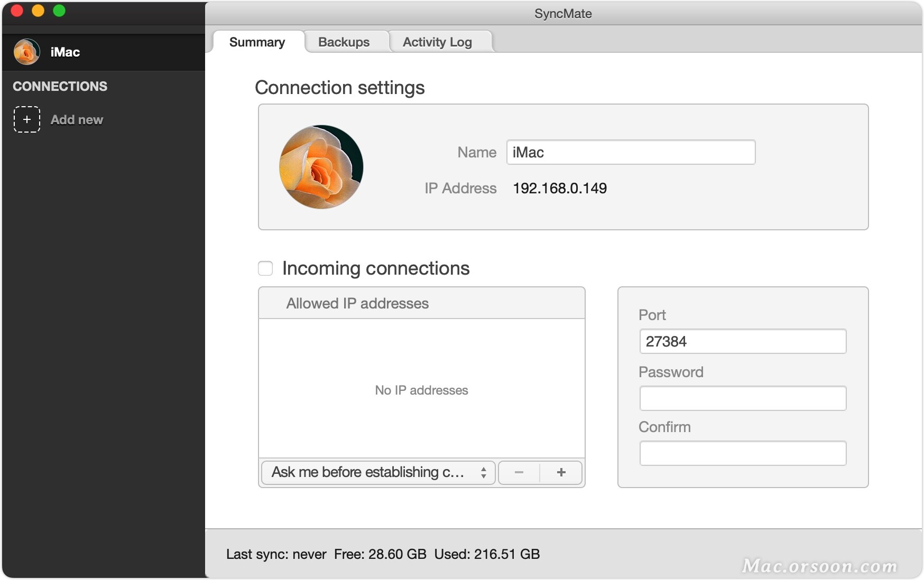Select the Summary tab
Image resolution: width=924 pixels, height=580 pixels.
(257, 42)
